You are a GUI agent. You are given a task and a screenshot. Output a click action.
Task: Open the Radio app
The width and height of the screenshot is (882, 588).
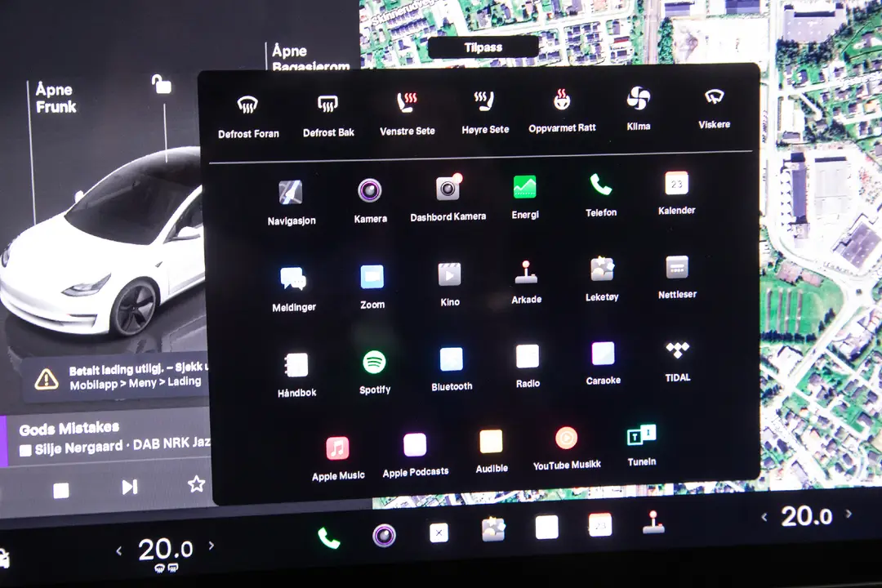528,367
